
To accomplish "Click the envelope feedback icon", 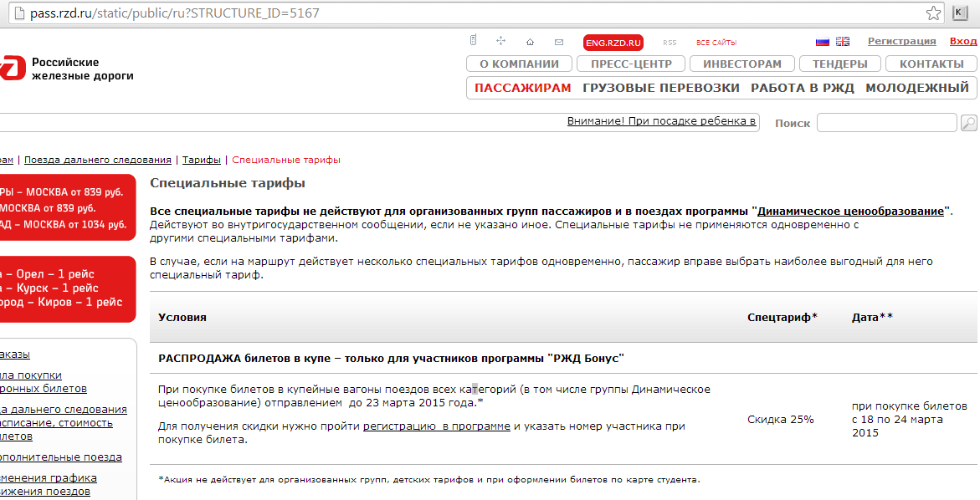I will click(x=558, y=42).
